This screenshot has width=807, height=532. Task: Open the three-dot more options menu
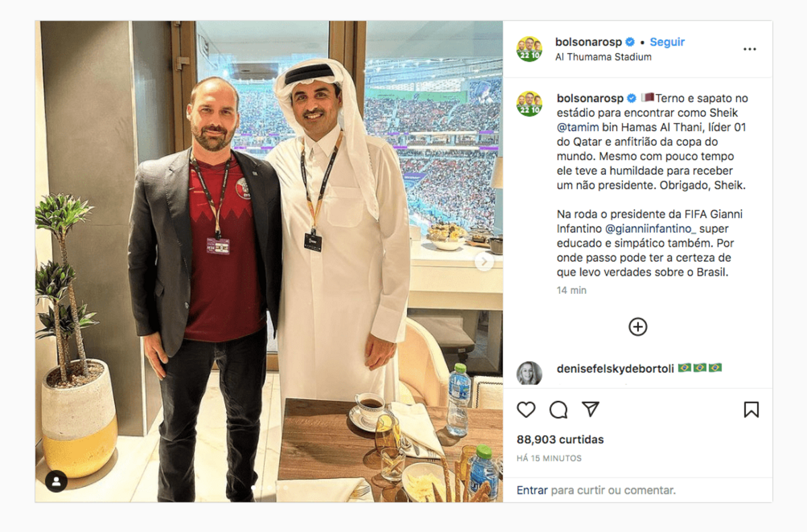750,49
